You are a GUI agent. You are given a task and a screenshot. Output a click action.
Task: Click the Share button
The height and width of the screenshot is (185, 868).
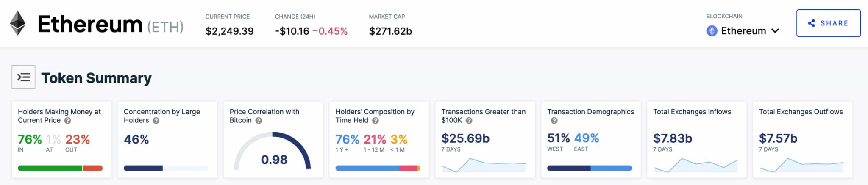pos(828,23)
